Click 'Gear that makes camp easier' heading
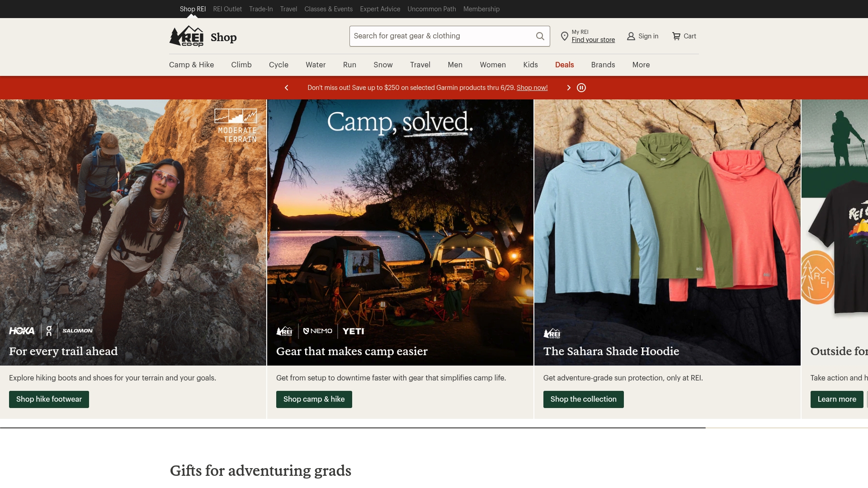This screenshot has width=868, height=488. pyautogui.click(x=352, y=351)
